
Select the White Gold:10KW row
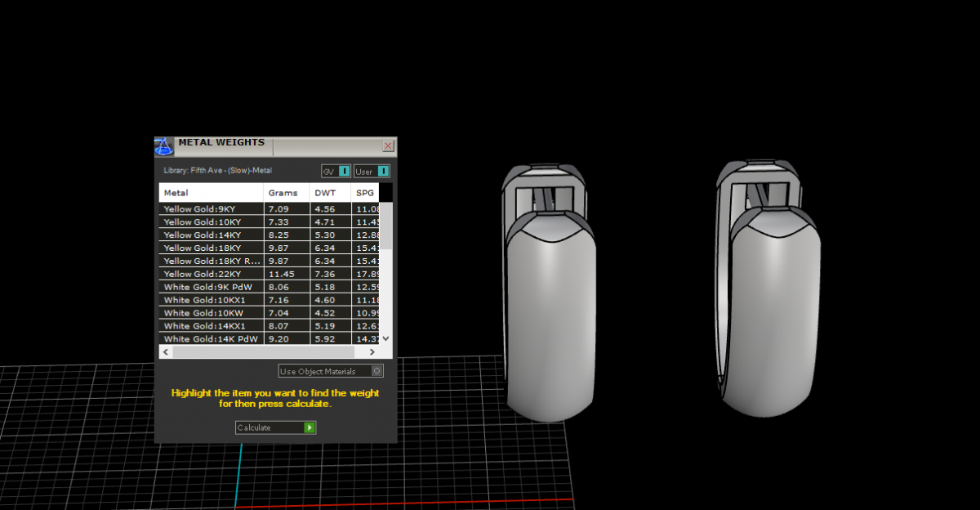click(x=211, y=313)
